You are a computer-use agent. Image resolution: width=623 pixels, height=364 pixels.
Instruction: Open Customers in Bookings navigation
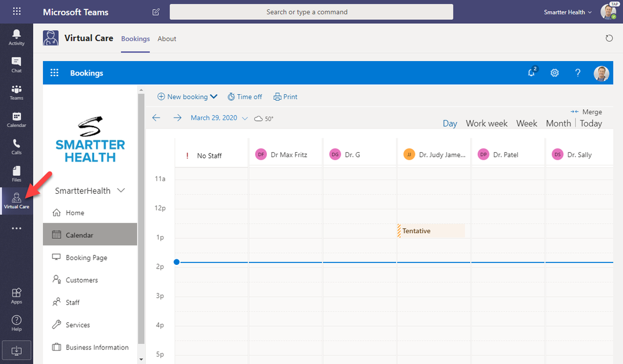(90, 280)
